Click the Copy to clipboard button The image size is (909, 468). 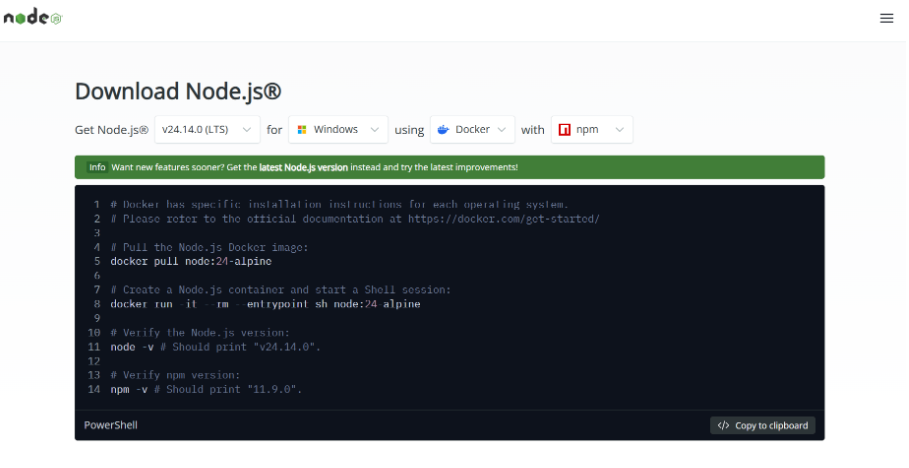(762, 425)
